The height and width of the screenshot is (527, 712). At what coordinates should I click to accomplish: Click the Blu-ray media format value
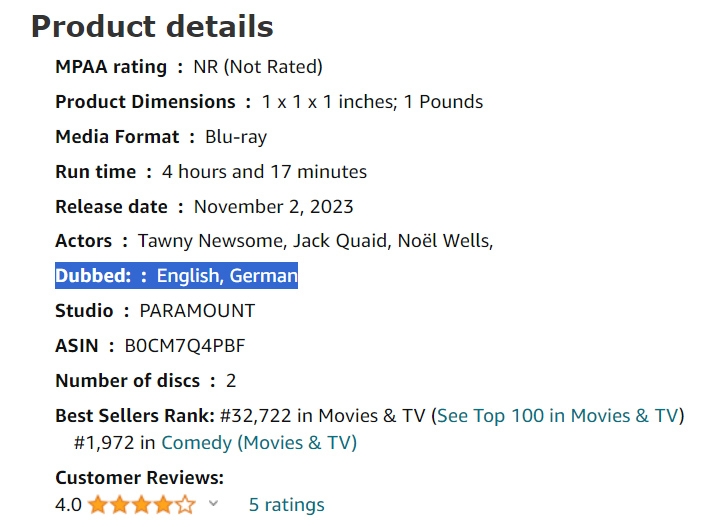(236, 137)
